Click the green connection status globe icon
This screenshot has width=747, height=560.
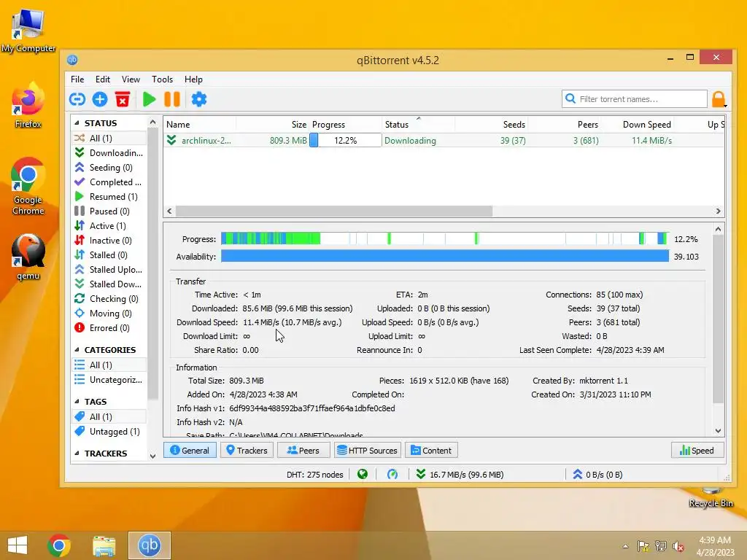363,474
